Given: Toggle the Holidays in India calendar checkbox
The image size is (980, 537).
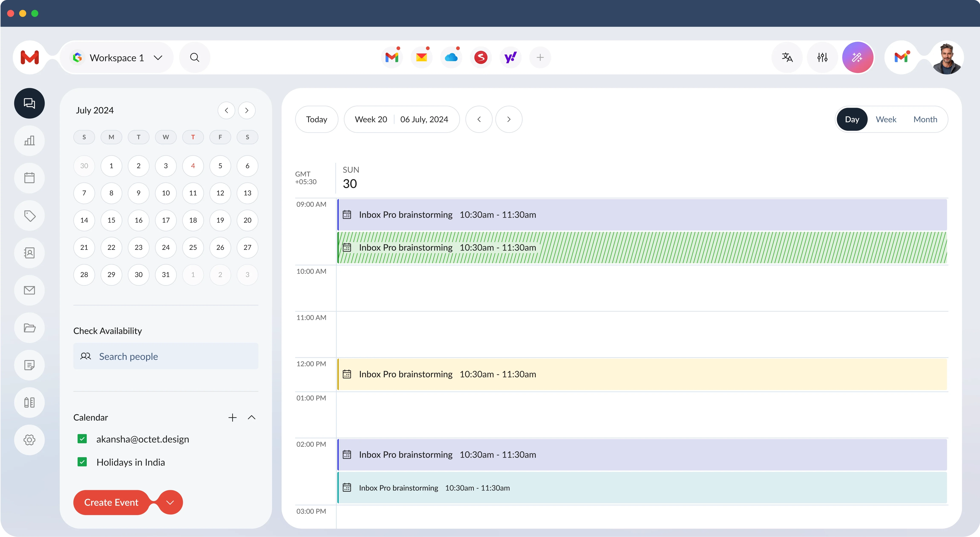Looking at the screenshot, I should point(82,462).
